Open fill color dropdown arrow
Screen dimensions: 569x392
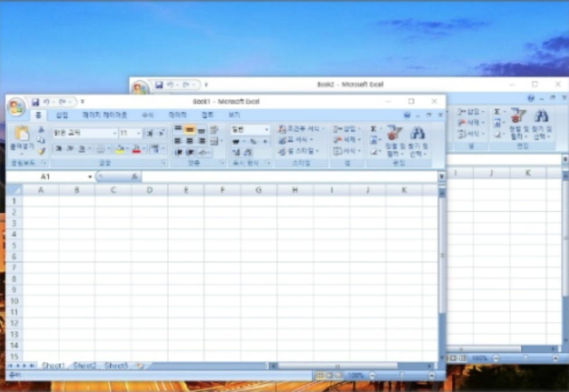pyautogui.click(x=127, y=149)
